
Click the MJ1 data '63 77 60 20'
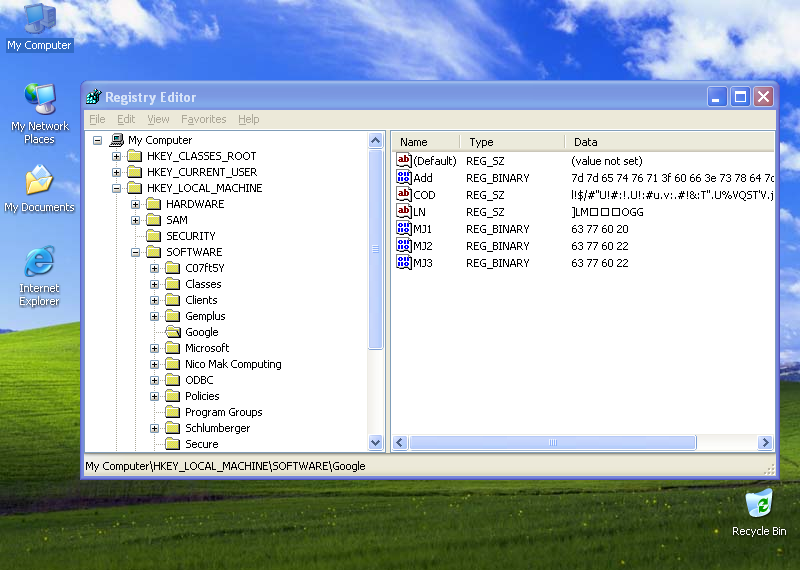[x=599, y=229]
